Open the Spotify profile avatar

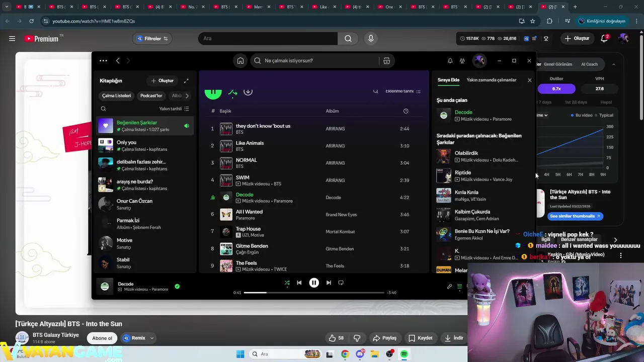click(x=479, y=61)
